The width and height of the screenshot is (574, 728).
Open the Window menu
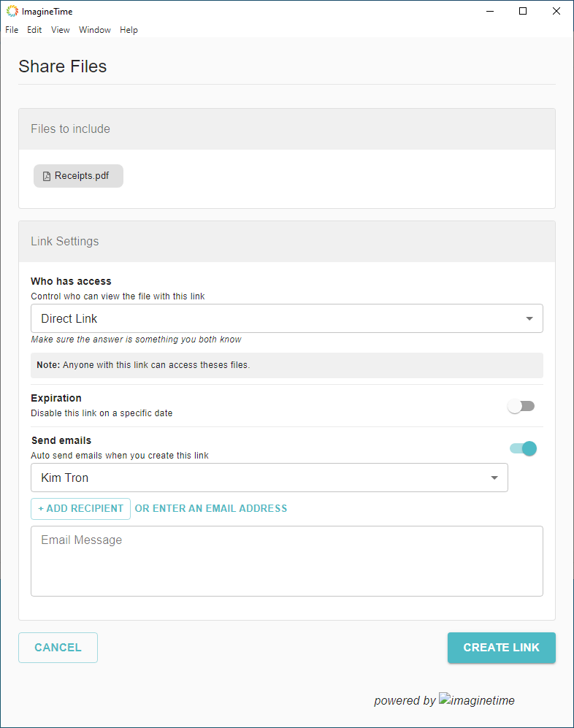click(95, 30)
